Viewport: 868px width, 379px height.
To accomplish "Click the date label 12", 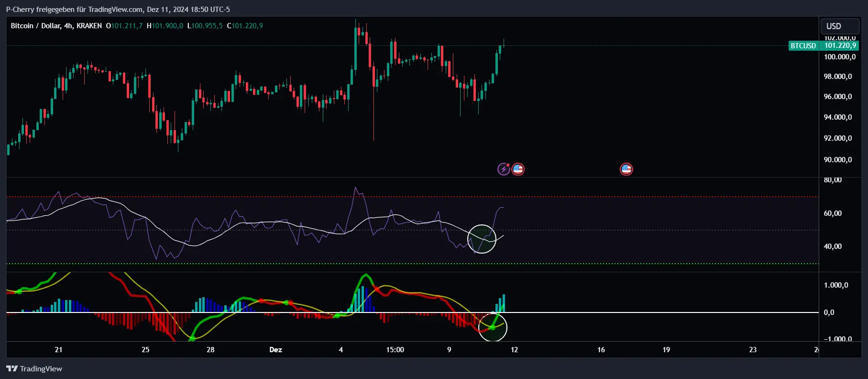I will [x=514, y=350].
